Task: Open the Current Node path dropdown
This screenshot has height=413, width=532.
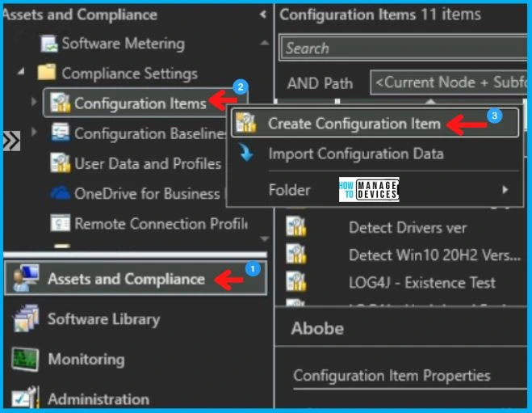Action: (x=448, y=82)
